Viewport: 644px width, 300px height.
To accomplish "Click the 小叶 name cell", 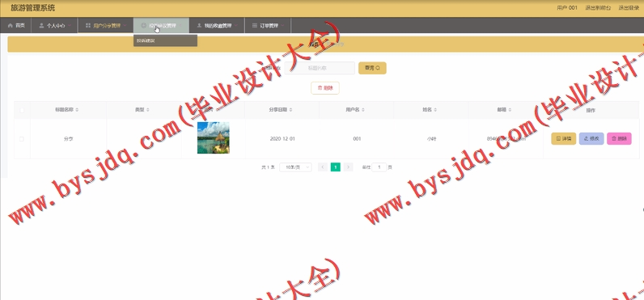I will click(x=431, y=139).
